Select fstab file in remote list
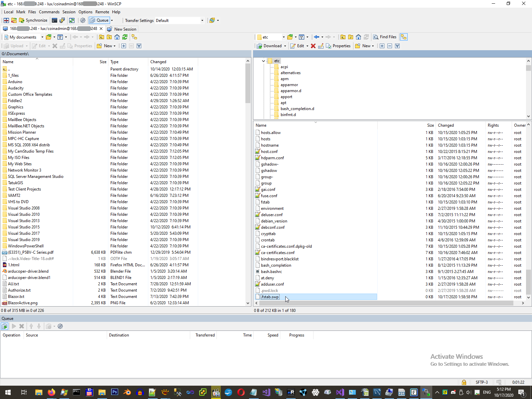 [x=265, y=202]
